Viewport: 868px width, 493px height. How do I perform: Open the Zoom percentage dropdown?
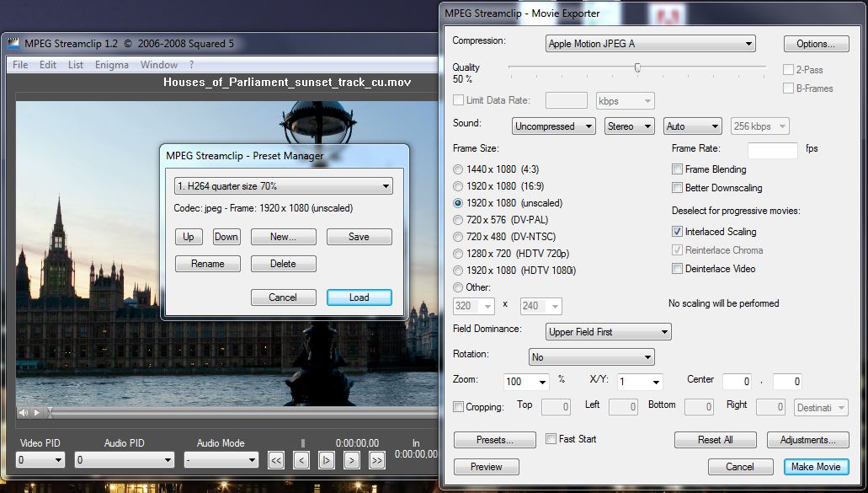point(526,382)
